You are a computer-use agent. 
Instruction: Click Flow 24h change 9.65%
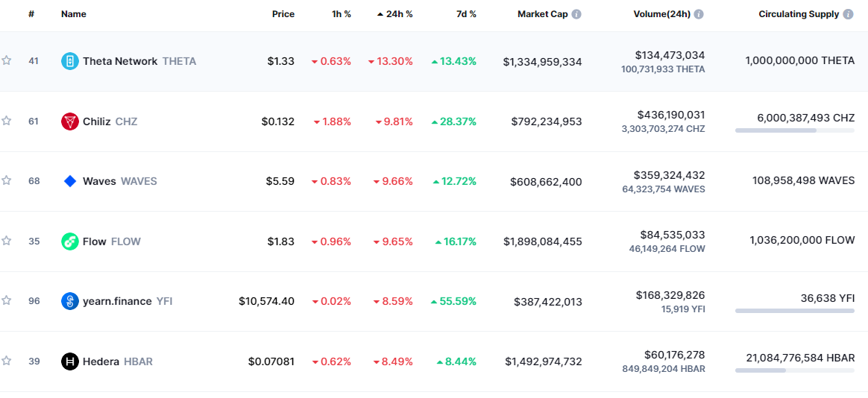point(394,241)
